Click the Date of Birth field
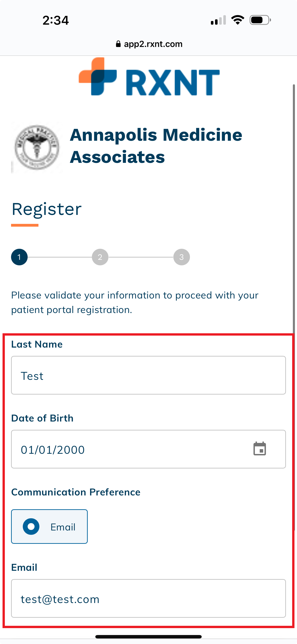Screen dimensions: 297x644 130,450
